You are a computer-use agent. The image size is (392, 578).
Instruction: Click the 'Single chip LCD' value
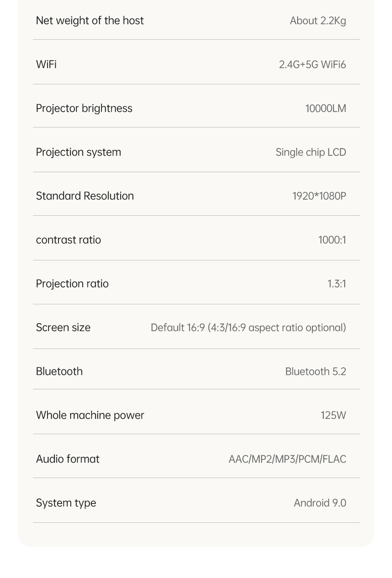coord(311,153)
